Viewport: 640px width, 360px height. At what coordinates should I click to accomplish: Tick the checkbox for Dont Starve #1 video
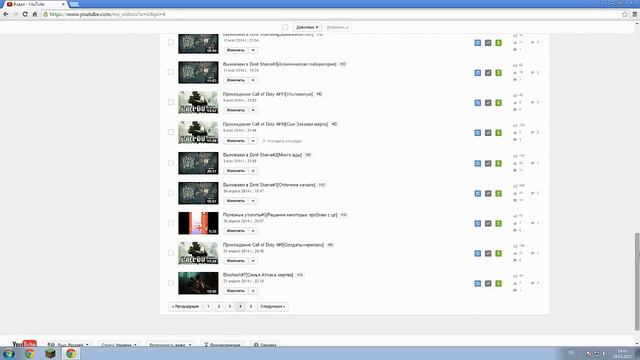[171, 193]
